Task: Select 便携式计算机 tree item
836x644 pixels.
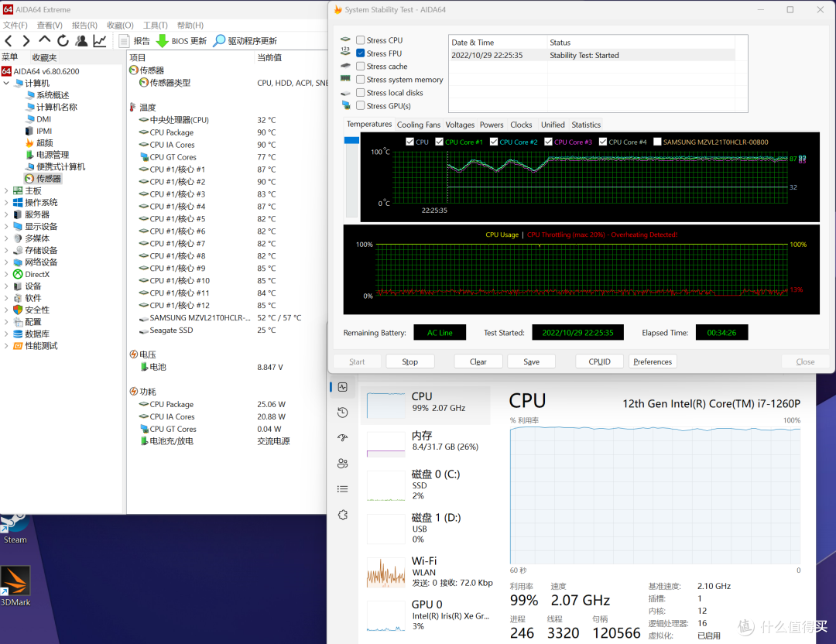Action: (x=55, y=167)
